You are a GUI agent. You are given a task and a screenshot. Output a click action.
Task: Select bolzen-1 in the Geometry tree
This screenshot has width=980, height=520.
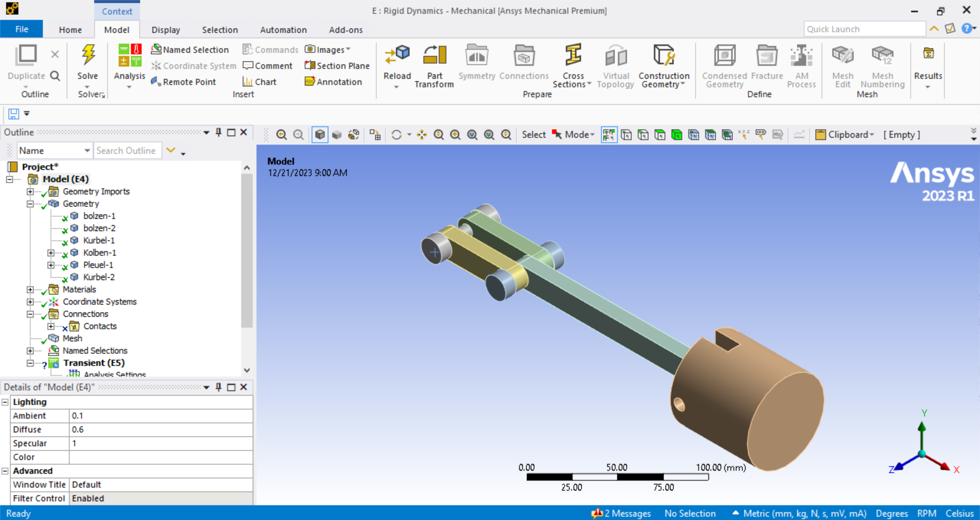99,216
